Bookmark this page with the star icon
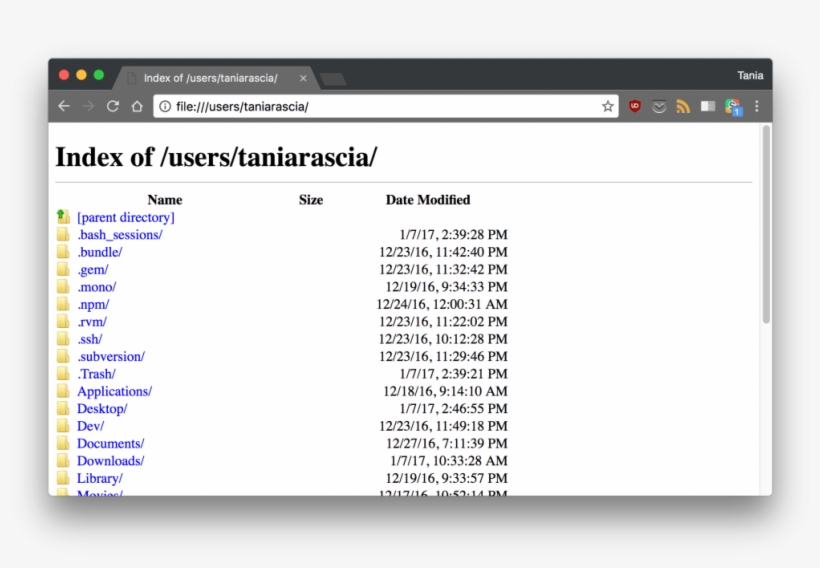This screenshot has height=568, width=820. point(607,107)
